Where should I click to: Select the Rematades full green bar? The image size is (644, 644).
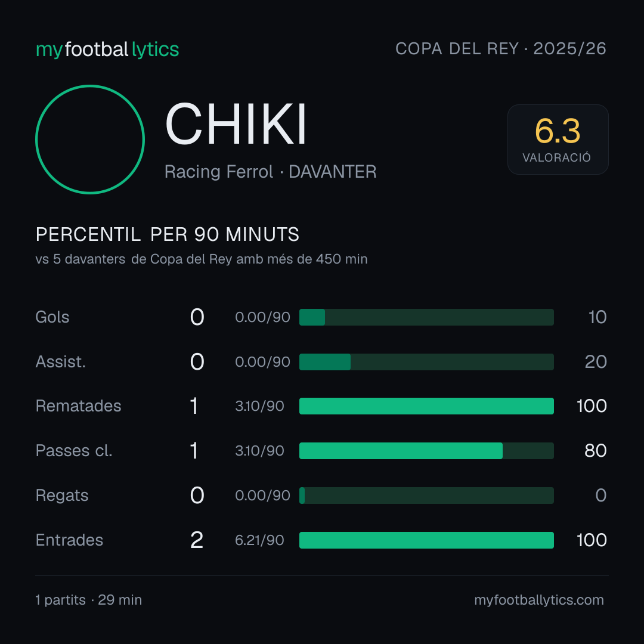click(426, 406)
